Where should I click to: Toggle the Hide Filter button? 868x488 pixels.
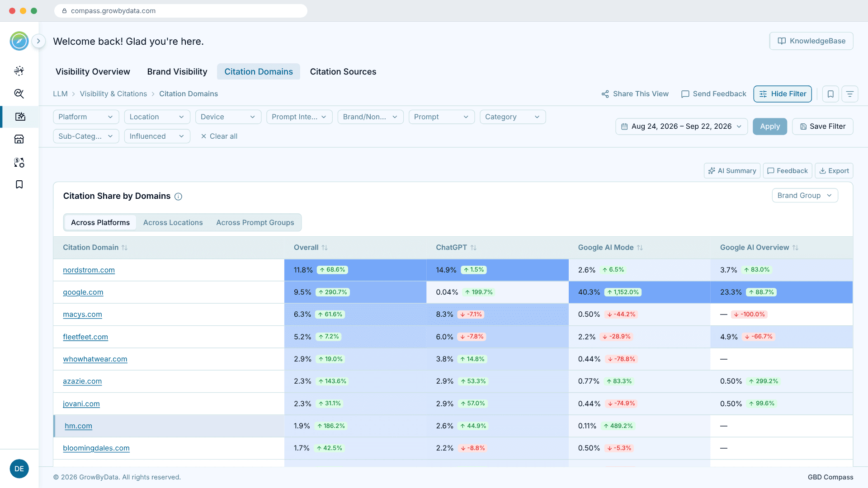783,94
